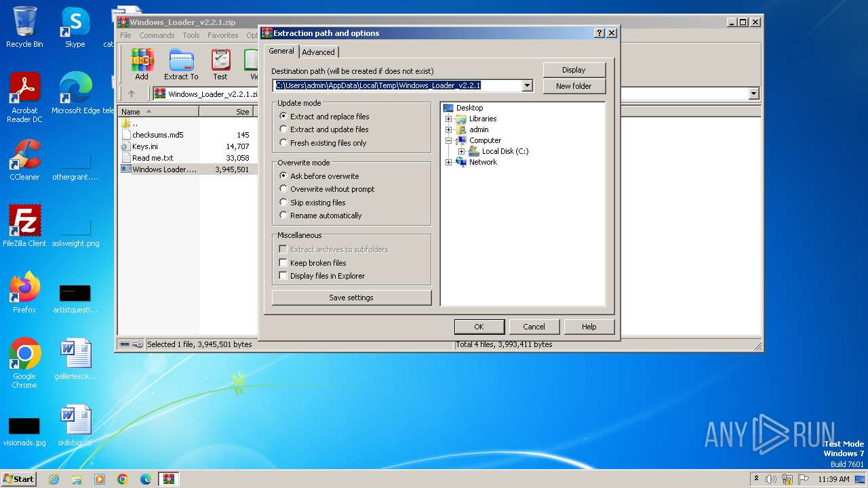The width and height of the screenshot is (868, 488).
Task: Expand the Network tree node
Action: tap(448, 162)
